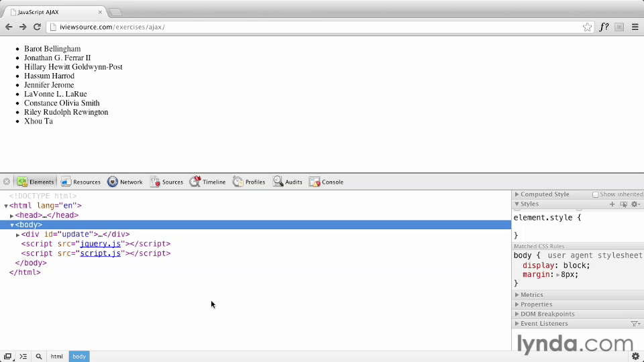The width and height of the screenshot is (644, 362).
Task: Open the f? font extension
Action: click(x=604, y=27)
